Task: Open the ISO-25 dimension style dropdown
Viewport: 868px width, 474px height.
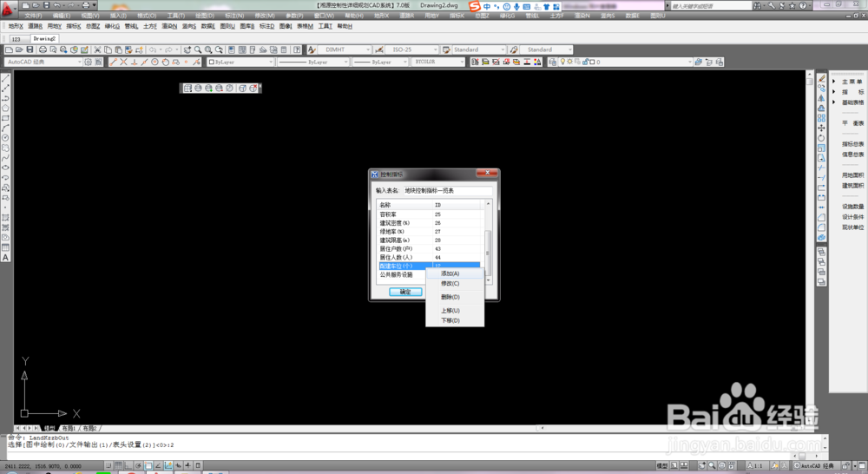Action: [x=411, y=49]
